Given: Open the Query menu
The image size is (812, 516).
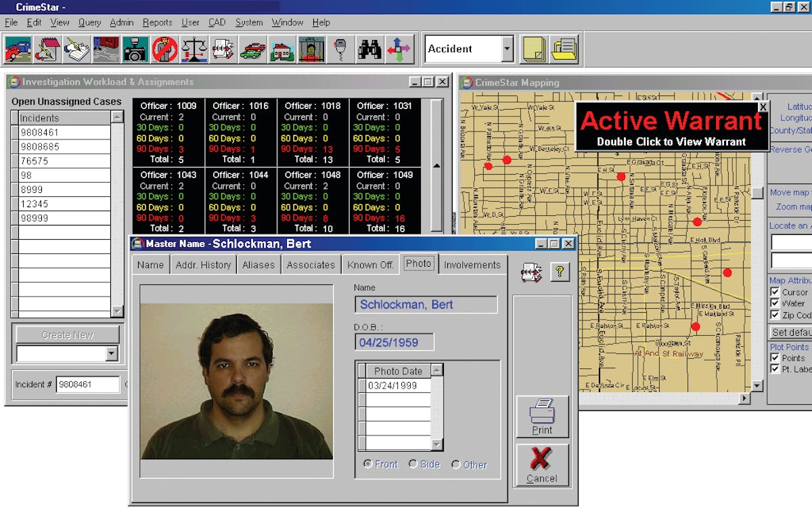Looking at the screenshot, I should tap(89, 22).
